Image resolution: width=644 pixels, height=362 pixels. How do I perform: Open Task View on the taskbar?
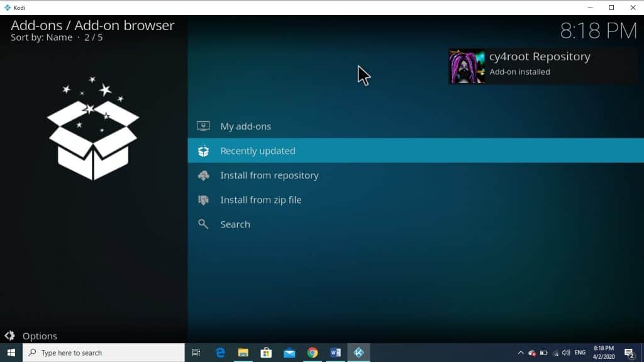196,353
